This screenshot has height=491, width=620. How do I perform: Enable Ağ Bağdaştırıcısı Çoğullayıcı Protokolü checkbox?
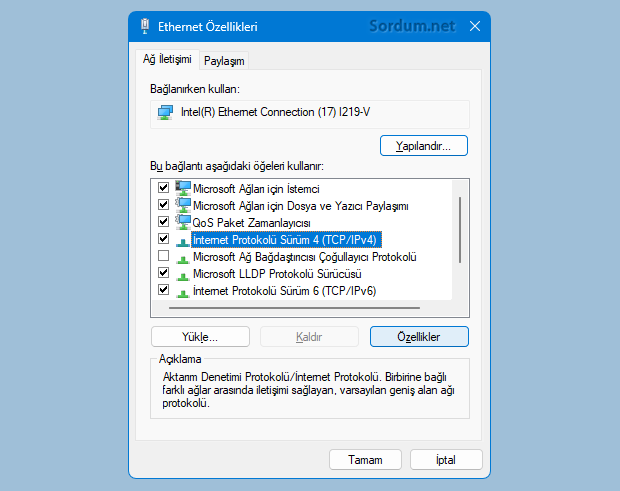(x=163, y=256)
